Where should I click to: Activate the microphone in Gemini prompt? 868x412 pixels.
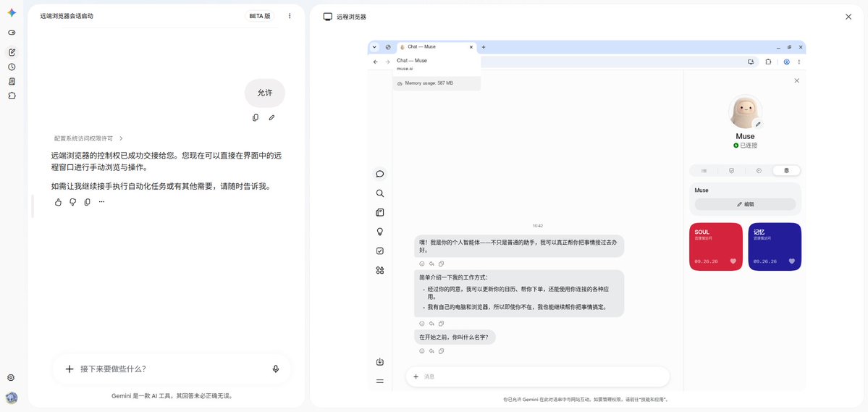tap(276, 369)
